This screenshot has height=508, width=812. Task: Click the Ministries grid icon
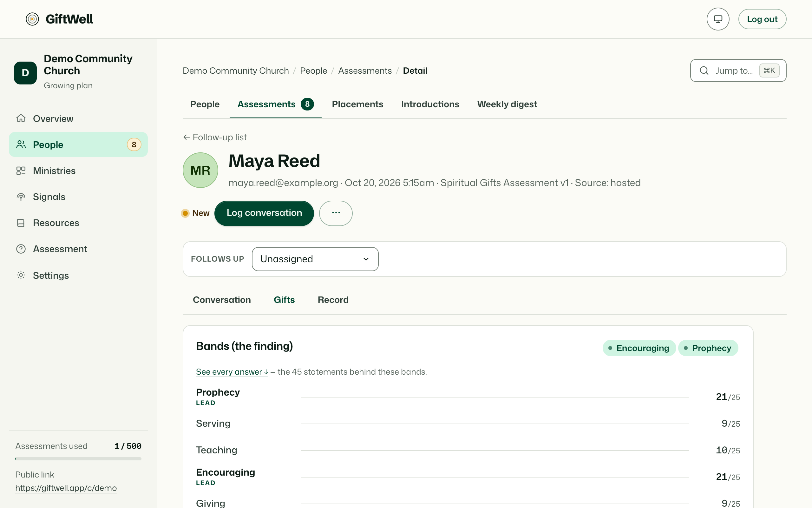(21, 171)
